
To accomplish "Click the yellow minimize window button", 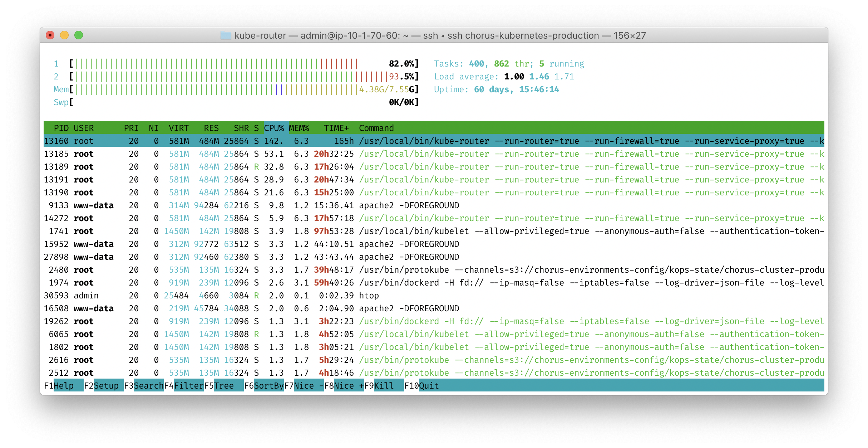I will coord(64,35).
